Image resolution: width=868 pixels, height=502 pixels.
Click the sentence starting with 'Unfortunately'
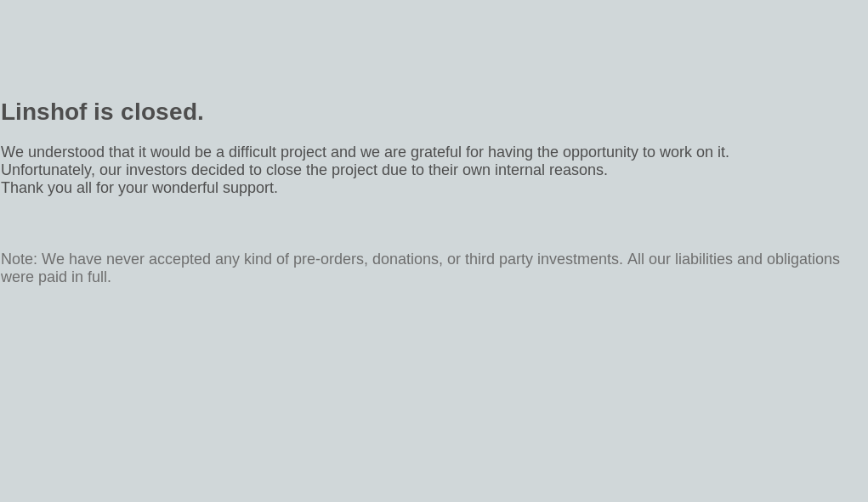click(x=304, y=170)
